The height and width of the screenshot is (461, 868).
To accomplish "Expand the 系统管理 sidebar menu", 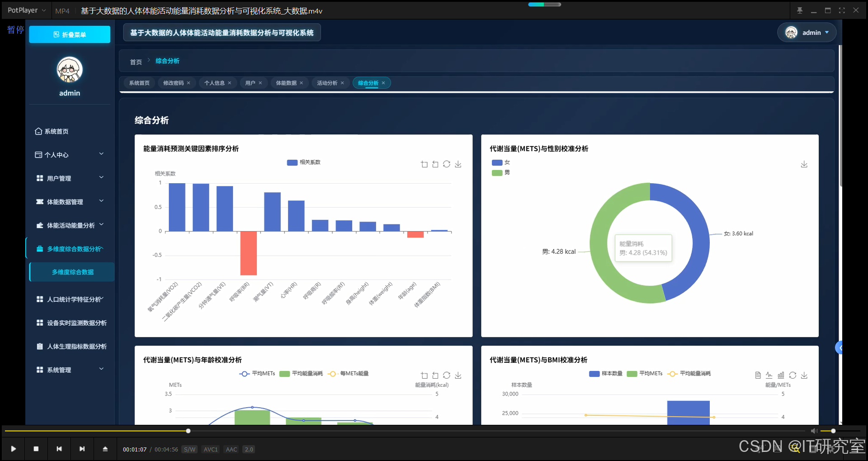I will [x=70, y=370].
